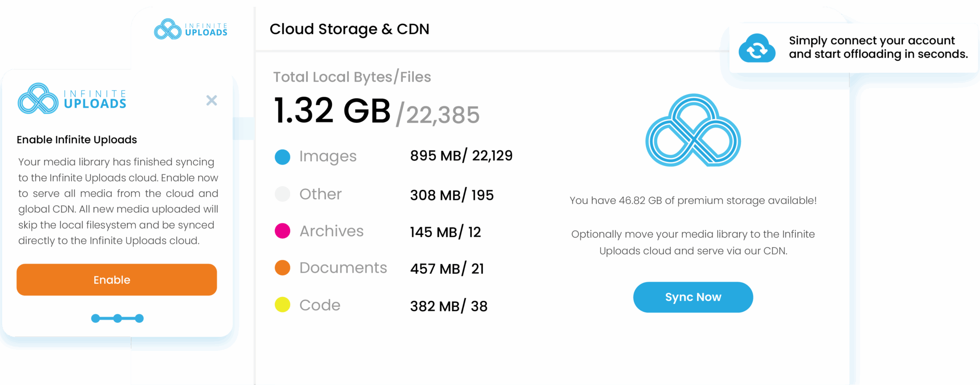Viewport: 980px width, 385px height.
Task: Click the grey Other color dot
Action: point(283,194)
